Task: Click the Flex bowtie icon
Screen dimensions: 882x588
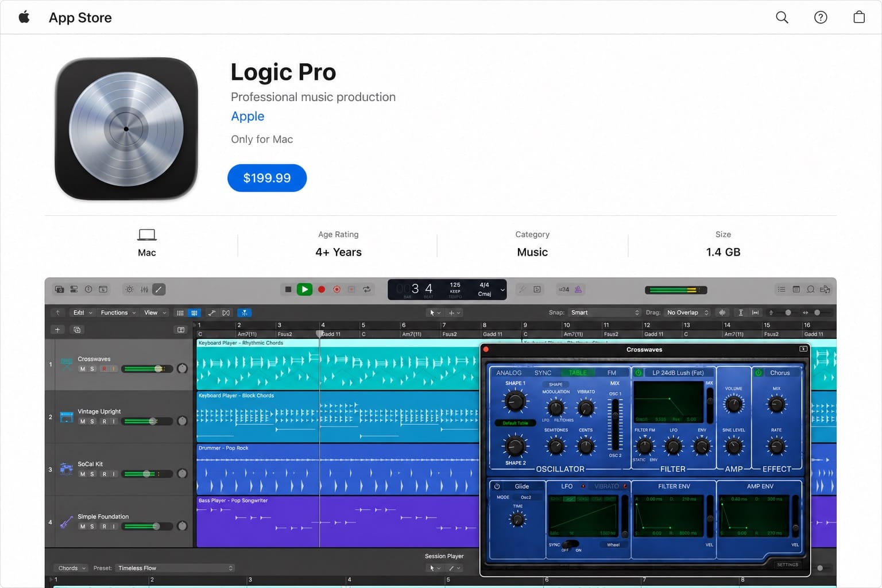Action: [226, 313]
